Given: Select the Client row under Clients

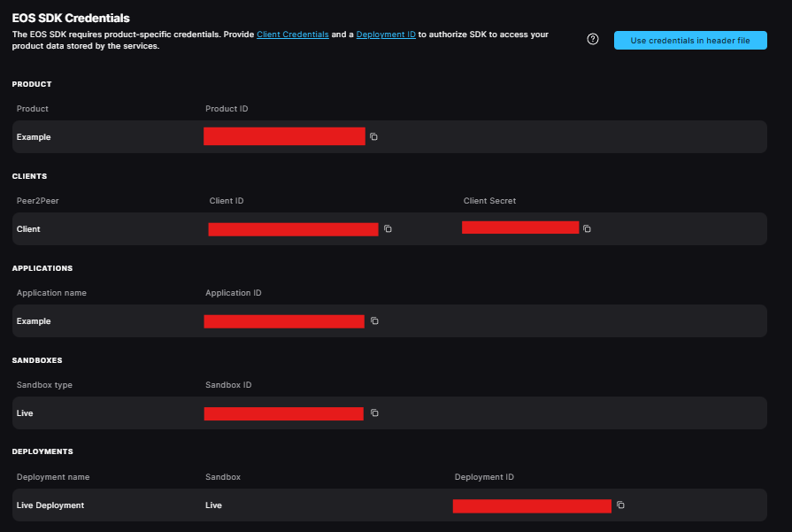Looking at the screenshot, I should 28,229.
